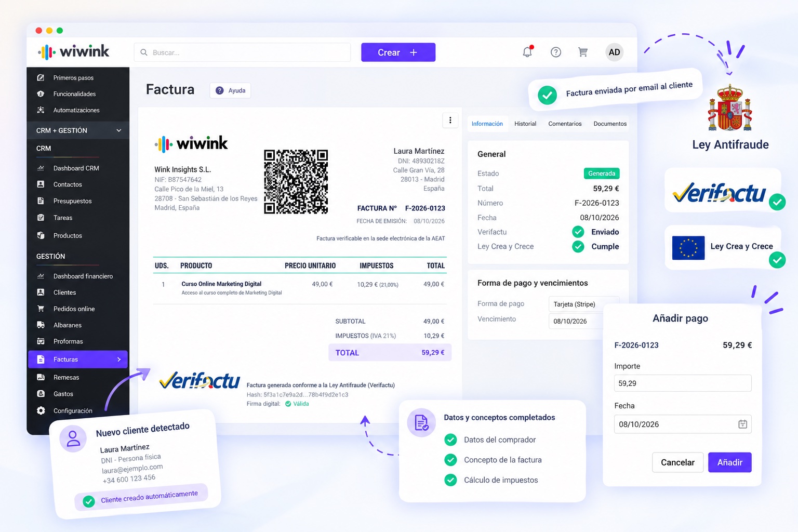798x532 pixels.
Task: Click the Tareas sidebar icon
Action: (x=41, y=218)
